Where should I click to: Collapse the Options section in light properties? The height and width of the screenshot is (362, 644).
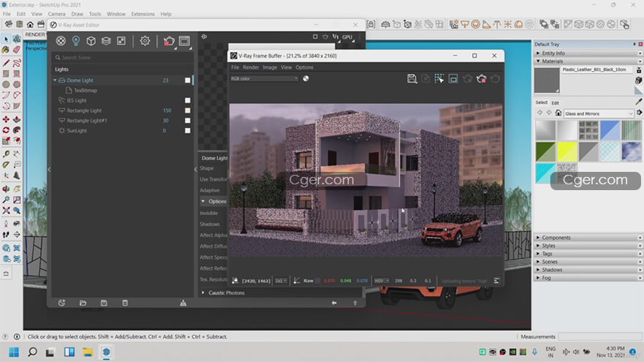tap(203, 201)
